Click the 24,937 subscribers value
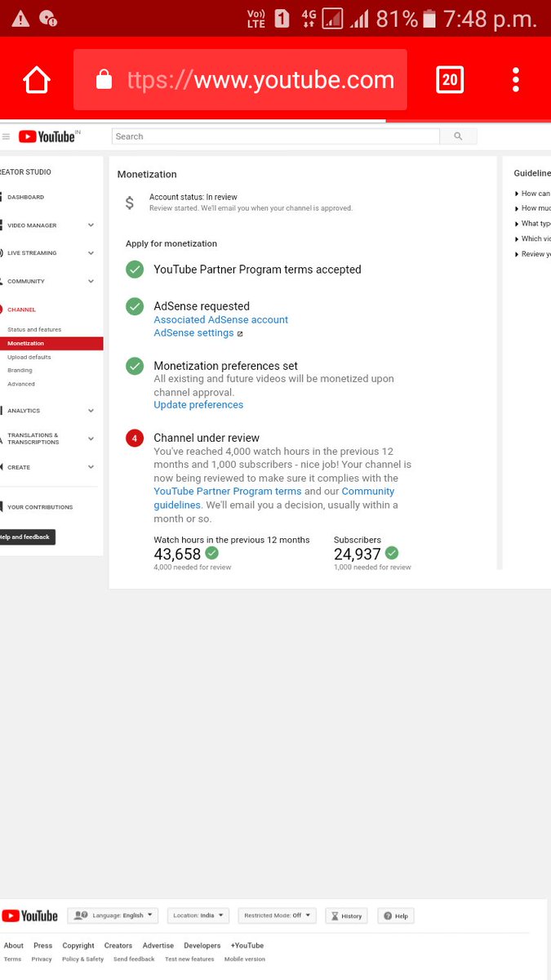This screenshot has height=980, width=551. coord(358,555)
